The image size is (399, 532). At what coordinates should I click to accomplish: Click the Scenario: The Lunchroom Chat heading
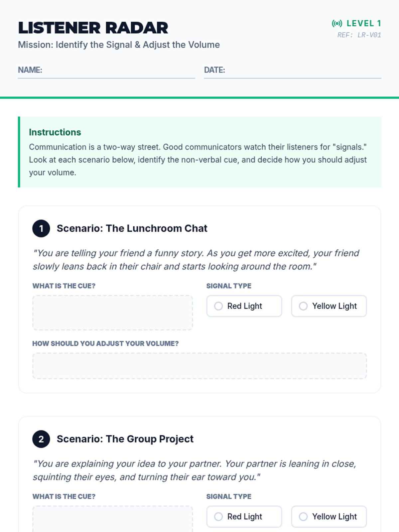point(132,228)
